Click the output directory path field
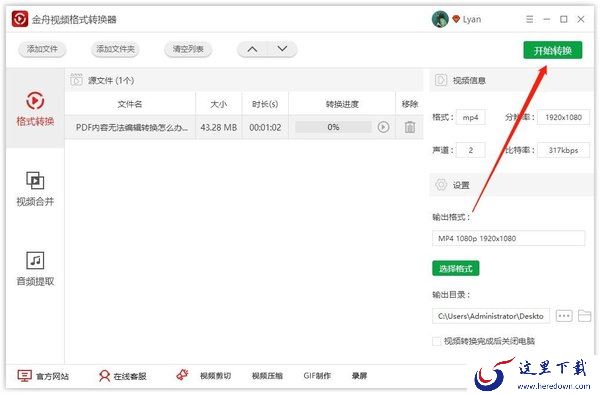 491,316
